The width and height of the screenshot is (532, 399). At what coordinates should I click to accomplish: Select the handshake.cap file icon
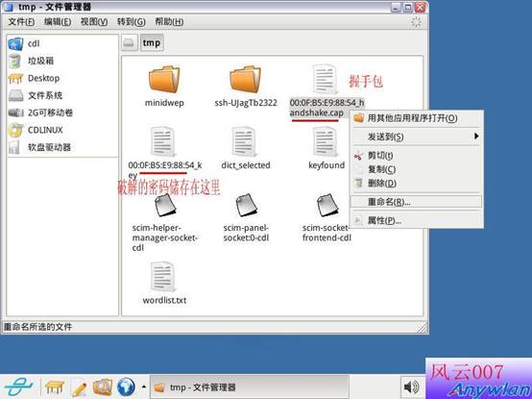326,79
